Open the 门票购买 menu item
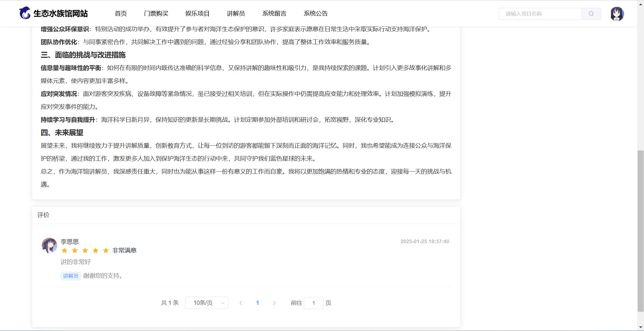Screen dimensions: 644x331 pos(156,14)
